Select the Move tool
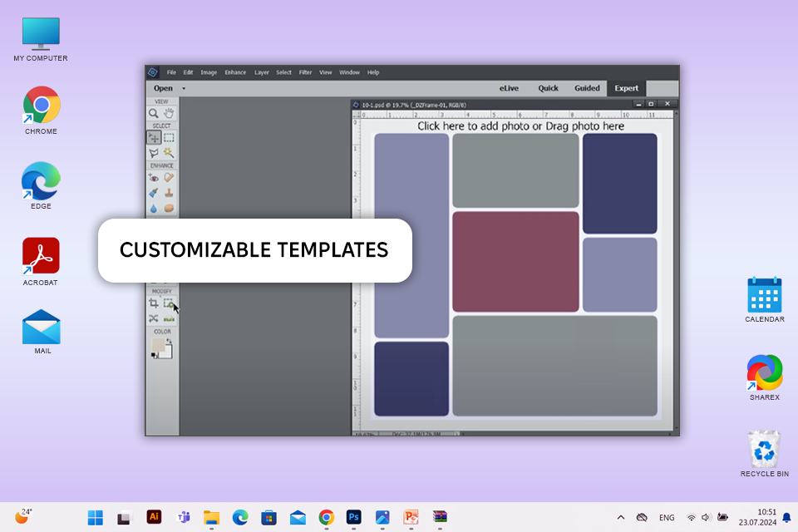Screen dimensions: 798x532 pos(153,137)
